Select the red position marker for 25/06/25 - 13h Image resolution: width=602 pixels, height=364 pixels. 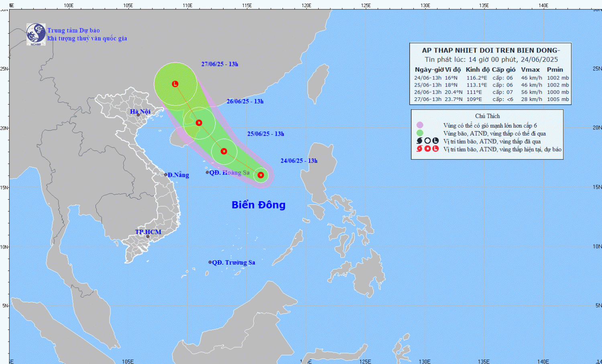pyautogui.click(x=224, y=151)
